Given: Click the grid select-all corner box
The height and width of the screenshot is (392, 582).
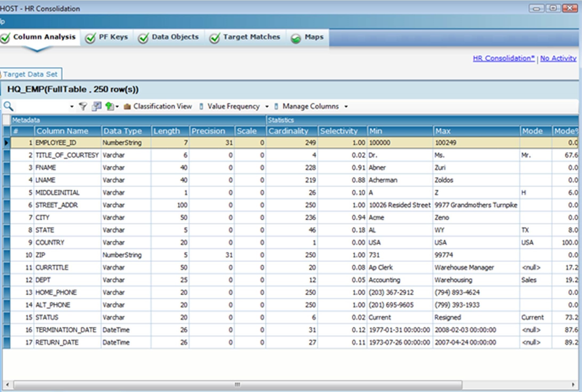Looking at the screenshot, I should [6, 120].
